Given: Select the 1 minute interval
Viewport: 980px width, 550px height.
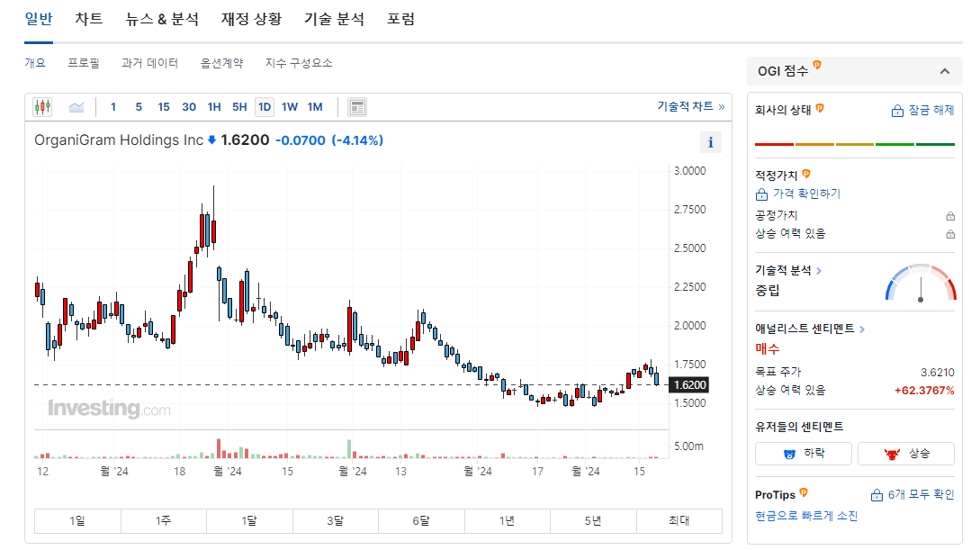Looking at the screenshot, I should 113,107.
